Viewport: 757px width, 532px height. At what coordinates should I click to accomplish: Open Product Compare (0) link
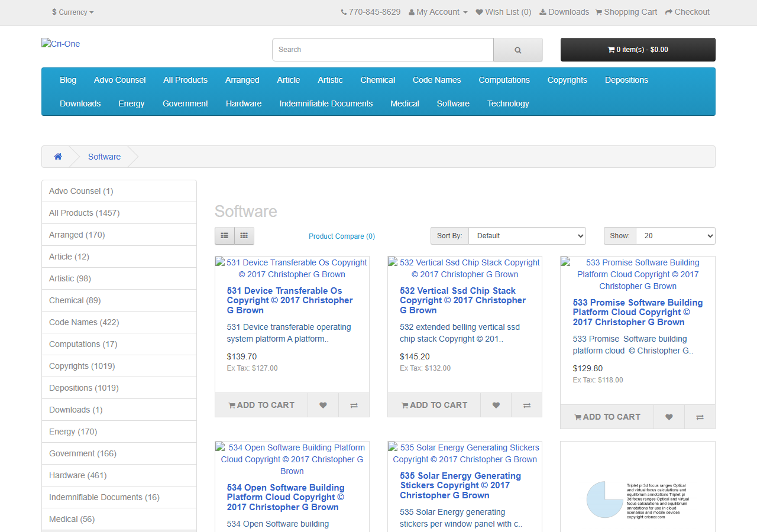click(x=342, y=236)
